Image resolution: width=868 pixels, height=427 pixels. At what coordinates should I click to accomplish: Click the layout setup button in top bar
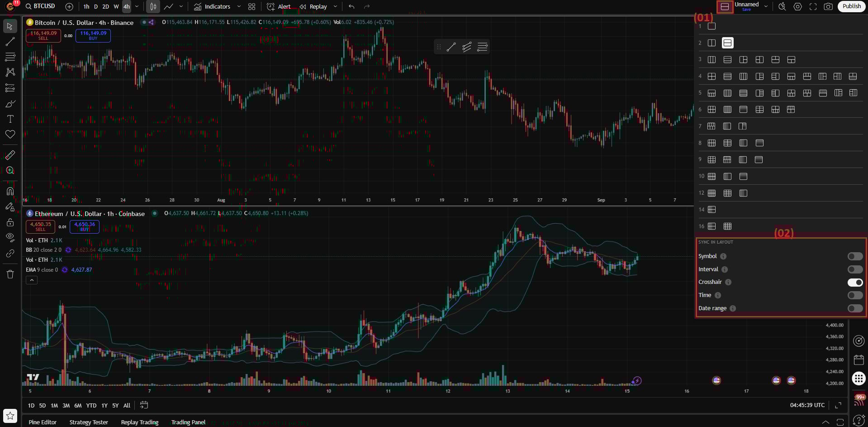click(725, 7)
